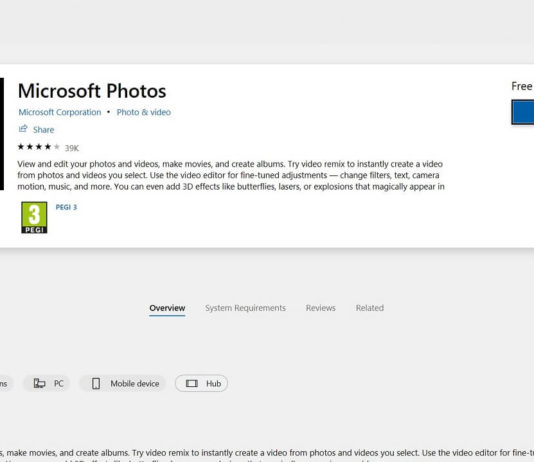Open the Photo & video category link
The image size is (534, 462).
(x=144, y=112)
